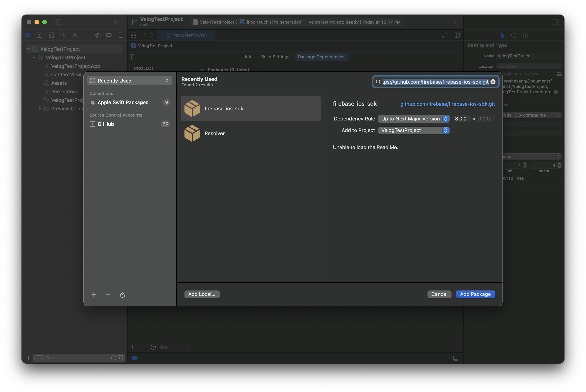Edit the 9.0.0 maximum version field

click(x=485, y=119)
